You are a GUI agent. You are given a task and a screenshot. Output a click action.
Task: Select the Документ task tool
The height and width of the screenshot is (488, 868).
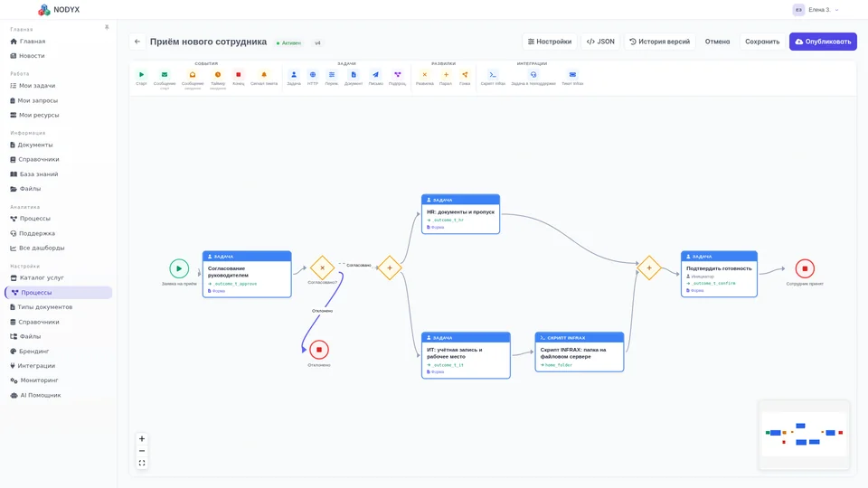[x=354, y=78]
